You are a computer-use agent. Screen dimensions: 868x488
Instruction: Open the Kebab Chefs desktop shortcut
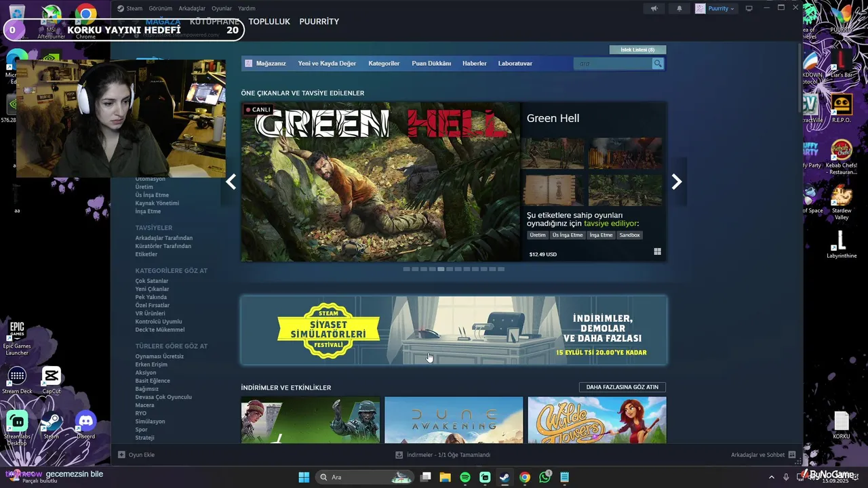pyautogui.click(x=842, y=156)
